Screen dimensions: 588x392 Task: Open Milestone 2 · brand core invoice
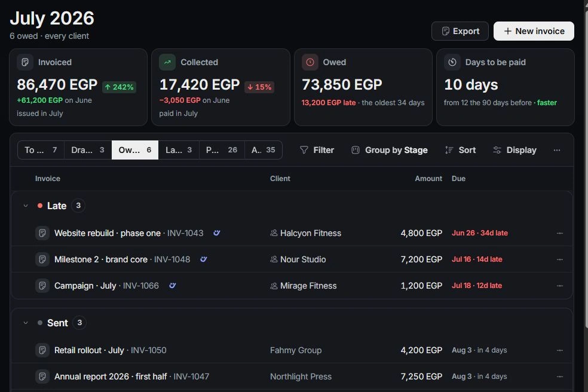coord(101,259)
